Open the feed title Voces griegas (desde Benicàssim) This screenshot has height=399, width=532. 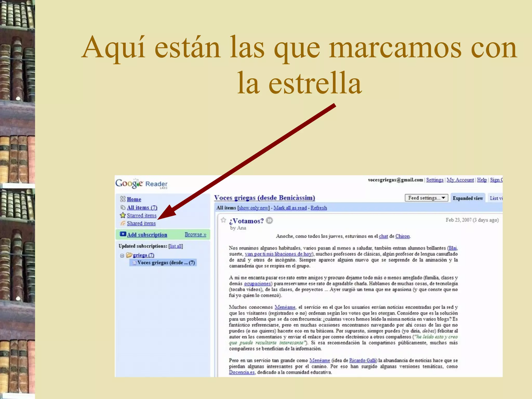coord(264,198)
